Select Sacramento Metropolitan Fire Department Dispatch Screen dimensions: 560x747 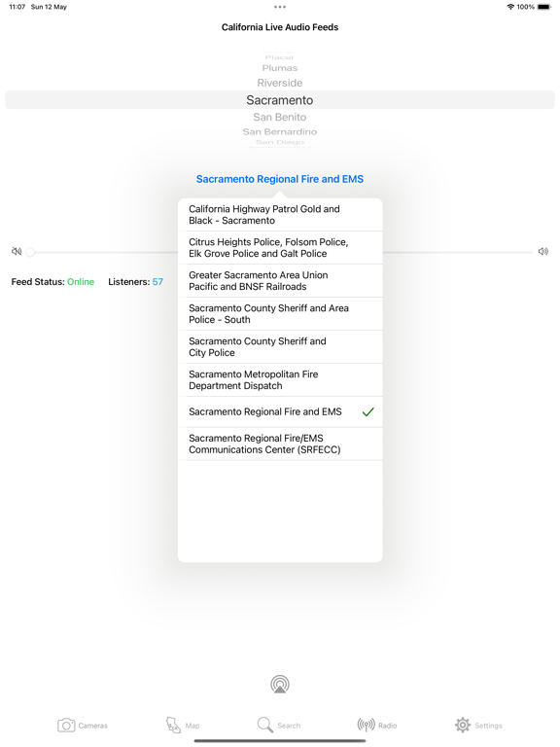pos(280,379)
